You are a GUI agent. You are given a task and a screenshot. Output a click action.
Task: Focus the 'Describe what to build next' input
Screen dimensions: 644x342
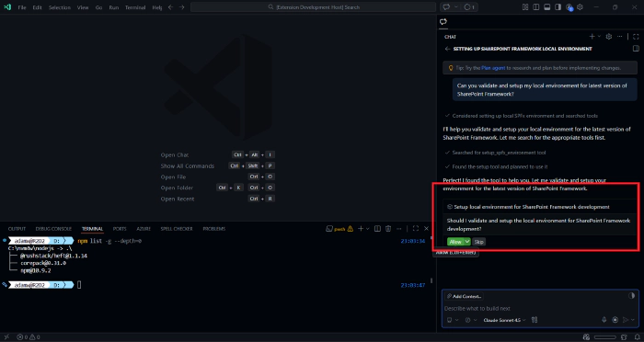tap(540, 308)
